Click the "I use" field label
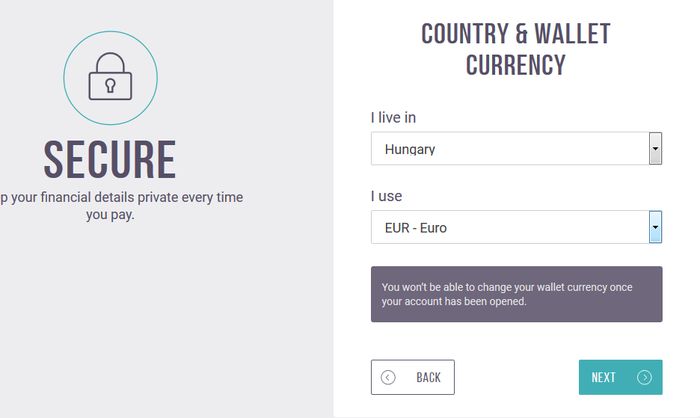The width and height of the screenshot is (700, 418). click(x=387, y=196)
